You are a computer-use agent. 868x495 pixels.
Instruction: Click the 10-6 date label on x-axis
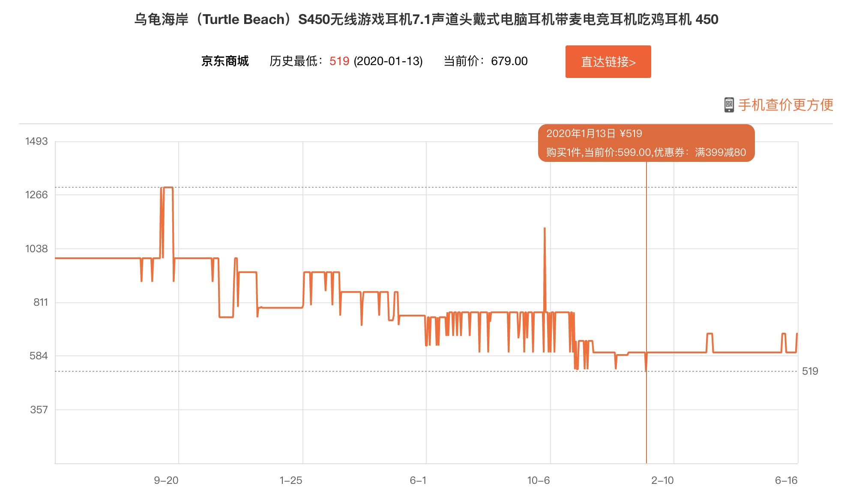539,480
